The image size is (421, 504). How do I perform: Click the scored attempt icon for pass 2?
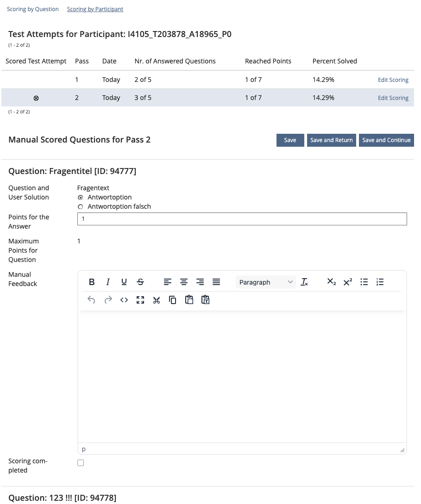pyautogui.click(x=36, y=98)
